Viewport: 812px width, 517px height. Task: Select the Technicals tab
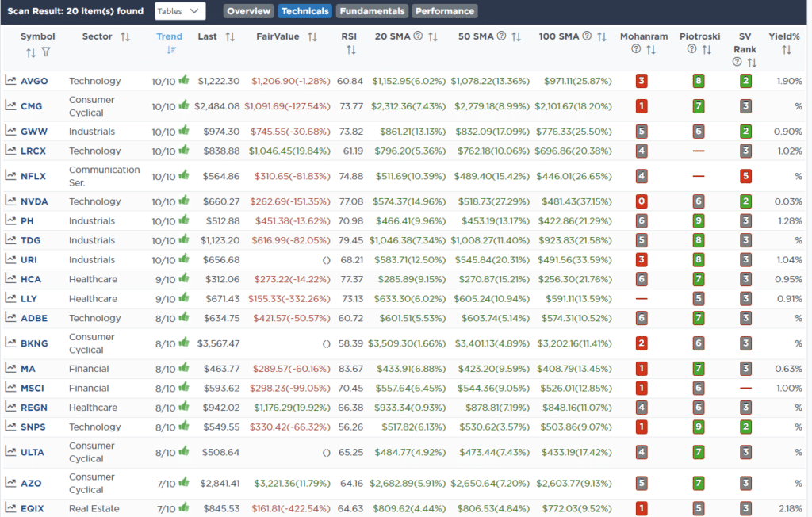[x=305, y=11]
